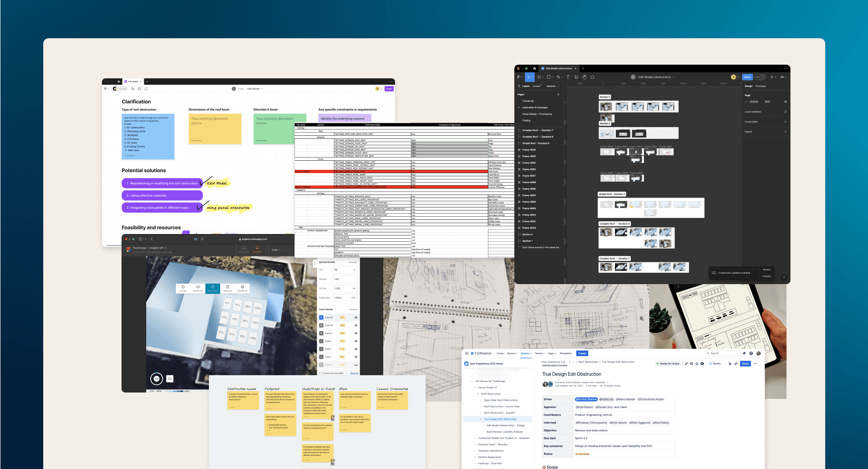Switch to Assets tab in Figma
Viewport: 868px width, 469px height.
pos(537,86)
